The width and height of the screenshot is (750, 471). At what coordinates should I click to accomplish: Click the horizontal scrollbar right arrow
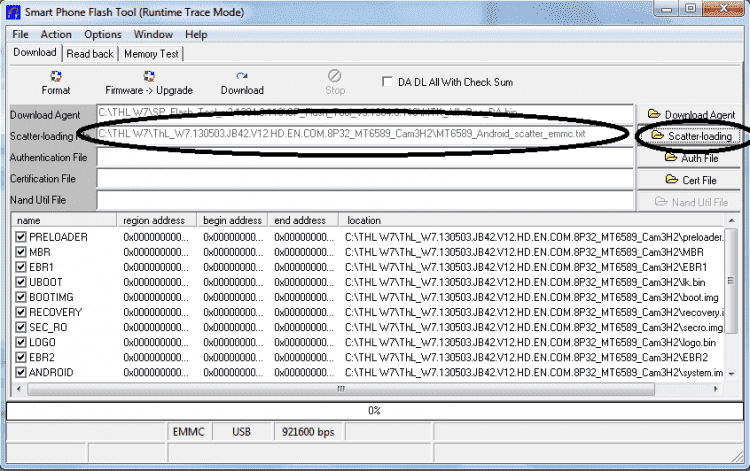coord(716,389)
